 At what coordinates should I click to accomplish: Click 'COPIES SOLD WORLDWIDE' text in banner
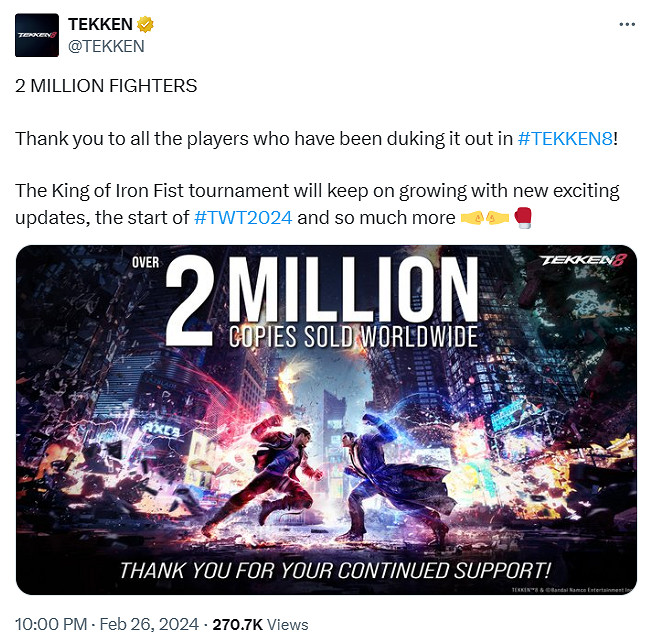click(353, 337)
